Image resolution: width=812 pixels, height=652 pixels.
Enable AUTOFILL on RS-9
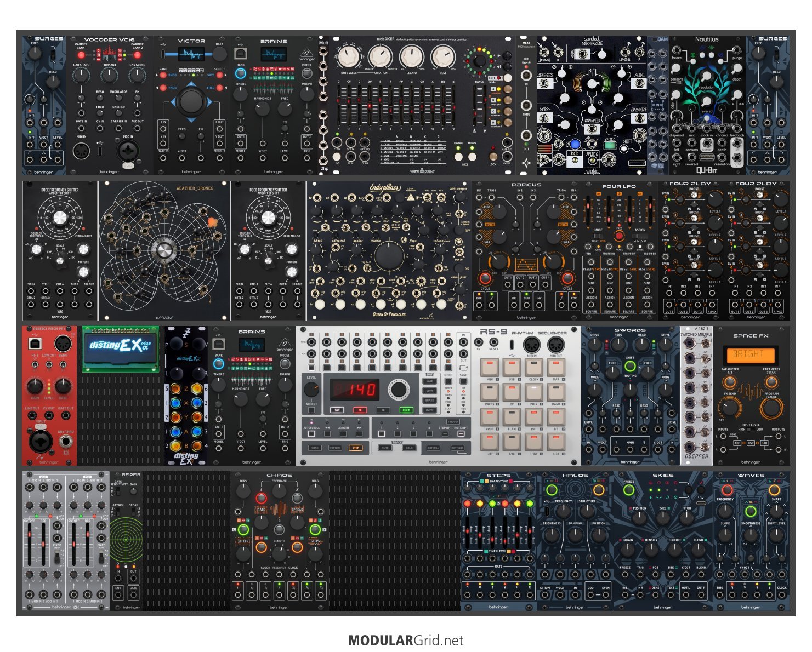(x=434, y=448)
